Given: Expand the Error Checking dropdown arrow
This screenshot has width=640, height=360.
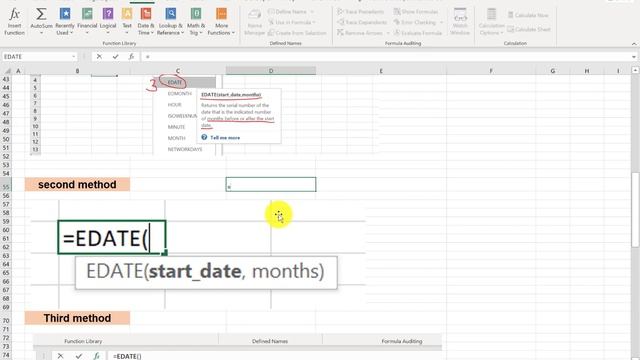Looking at the screenshot, I should pos(441,22).
